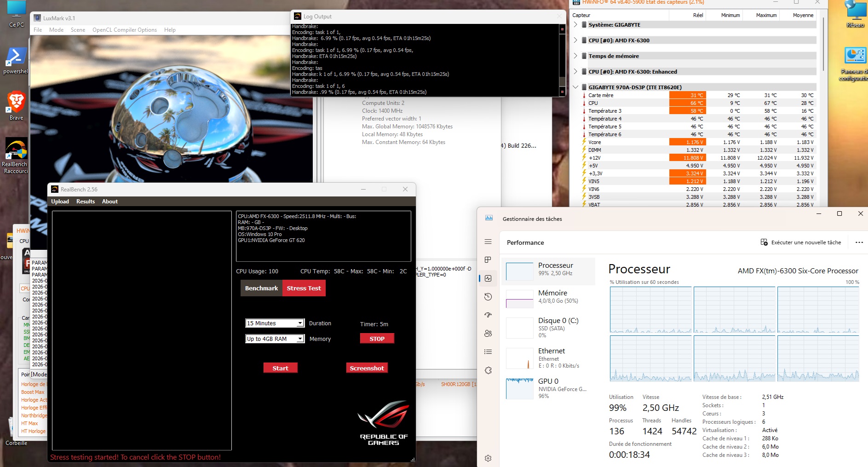
Task: Open the Processes view in Task Manager
Action: pyautogui.click(x=488, y=259)
